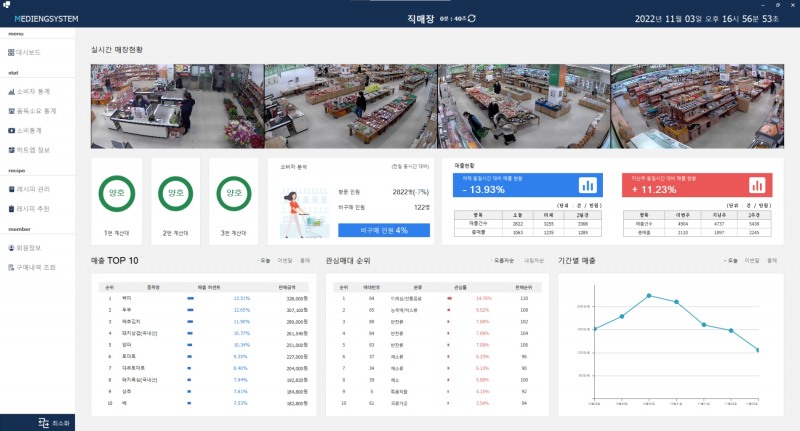Click the 1번 계산대 green status ring
Image resolution: width=800 pixels, height=431 pixels.
point(117,193)
